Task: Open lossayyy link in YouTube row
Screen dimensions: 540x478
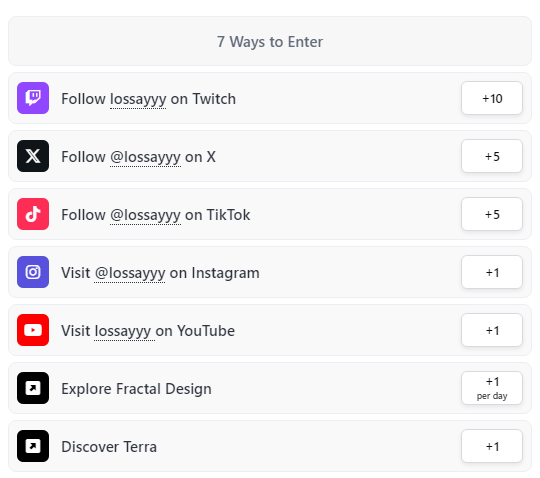Action: click(x=123, y=331)
